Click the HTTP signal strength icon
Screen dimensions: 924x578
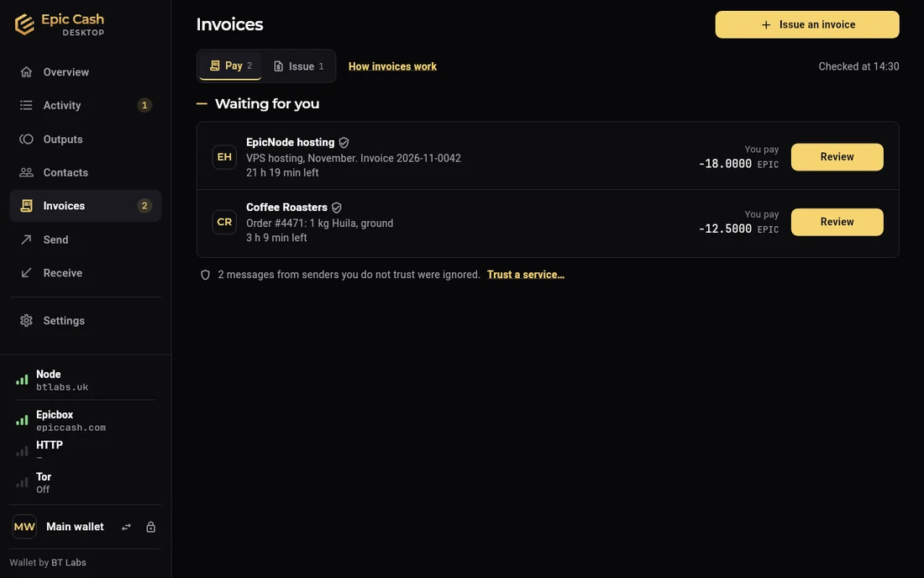pos(22,451)
